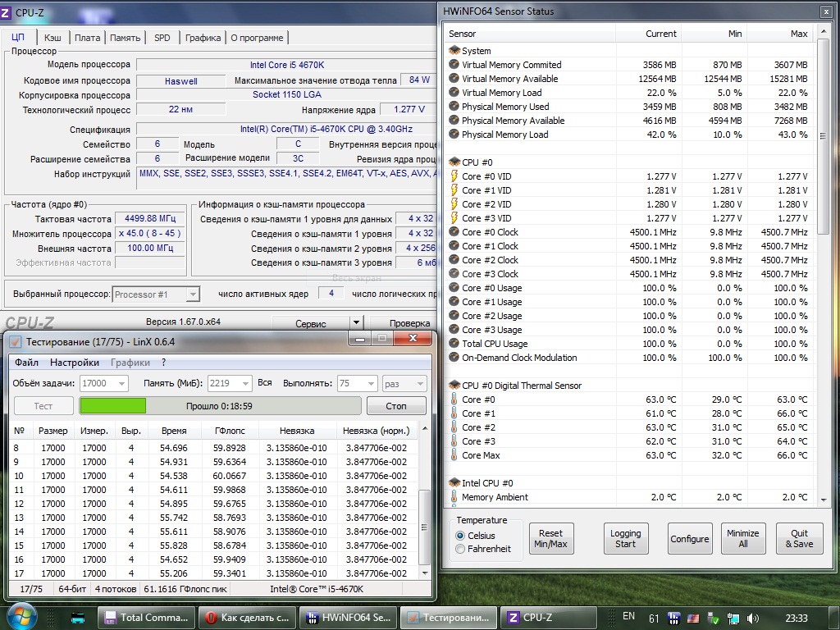Click the Core #0 VID lightning icon

click(454, 176)
